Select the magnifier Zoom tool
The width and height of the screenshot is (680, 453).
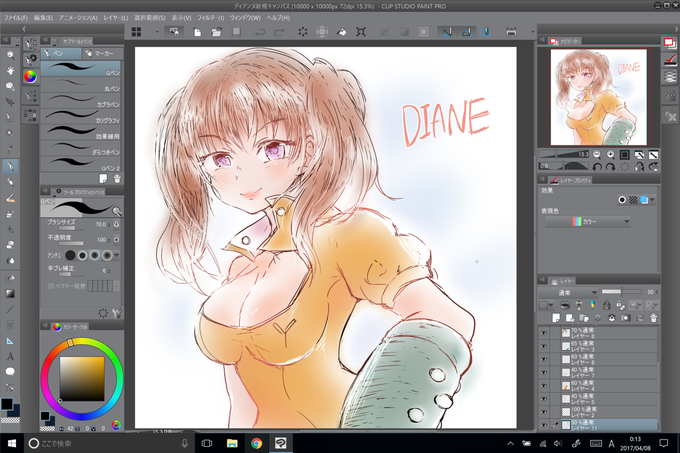click(x=10, y=55)
